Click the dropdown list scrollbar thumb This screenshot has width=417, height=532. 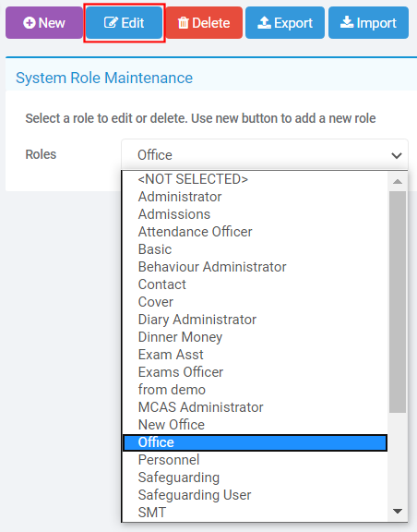[x=398, y=302]
